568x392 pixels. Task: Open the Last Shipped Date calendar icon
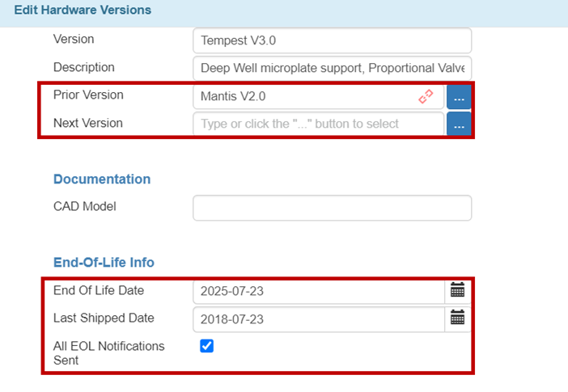click(x=457, y=318)
